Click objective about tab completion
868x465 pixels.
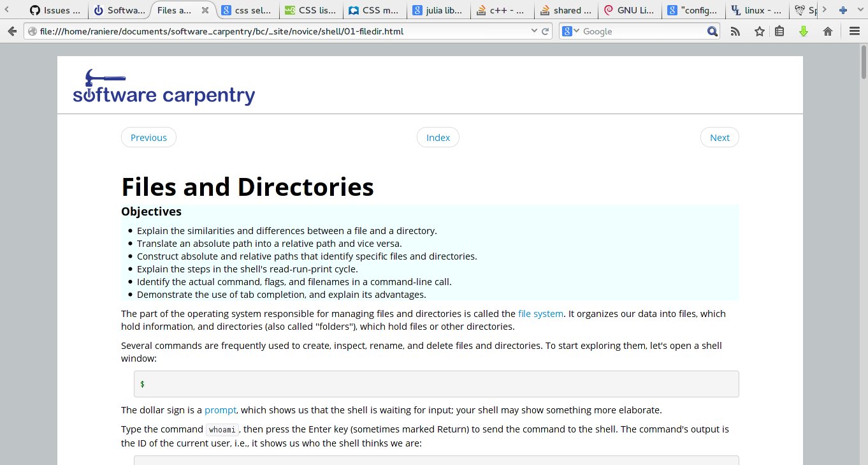[281, 294]
